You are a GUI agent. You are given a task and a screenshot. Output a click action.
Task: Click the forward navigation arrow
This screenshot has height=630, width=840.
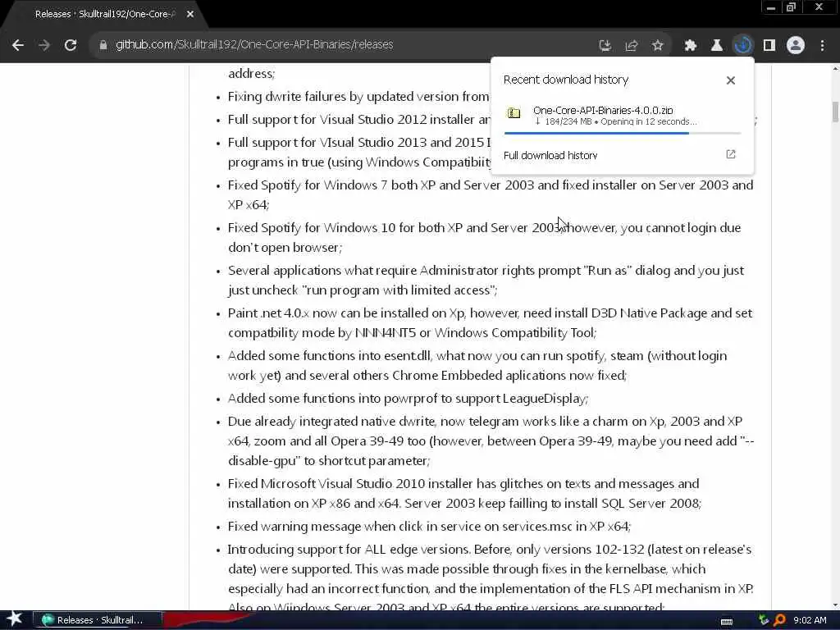pos(44,45)
